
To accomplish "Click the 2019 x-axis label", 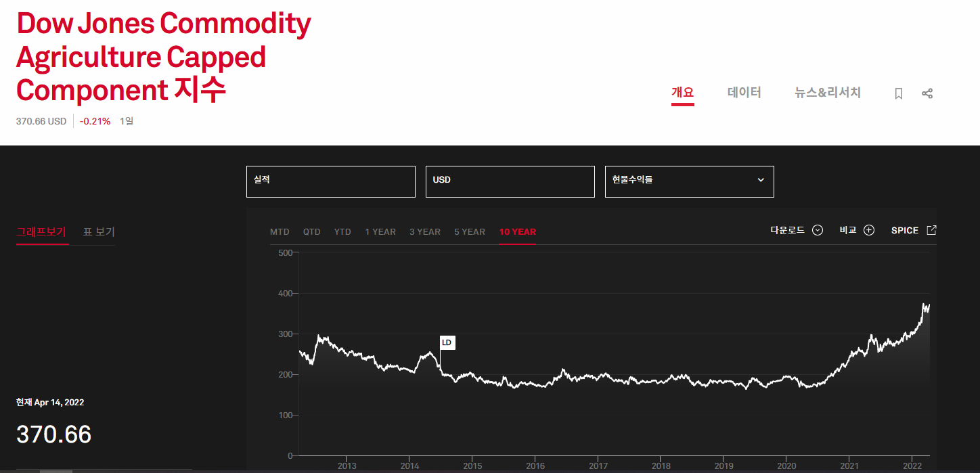I will point(723,466).
